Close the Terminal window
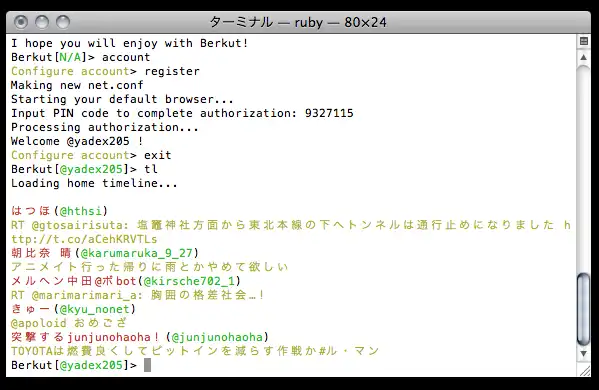Screen dimensions: 599x390 pyautogui.click(x=21, y=22)
